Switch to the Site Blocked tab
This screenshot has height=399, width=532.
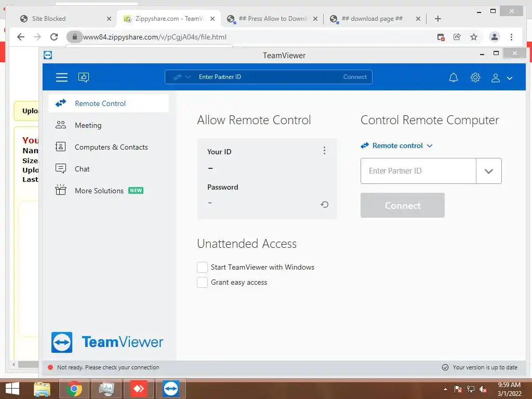point(64,19)
